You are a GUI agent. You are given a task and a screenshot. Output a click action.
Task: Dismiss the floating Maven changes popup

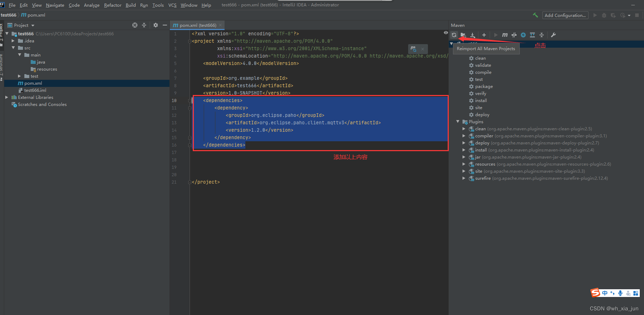click(423, 49)
